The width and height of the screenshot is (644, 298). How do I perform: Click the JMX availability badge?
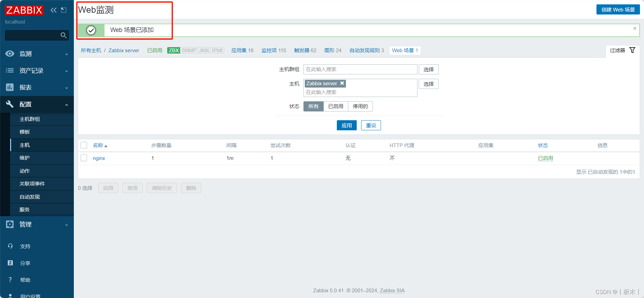point(204,51)
